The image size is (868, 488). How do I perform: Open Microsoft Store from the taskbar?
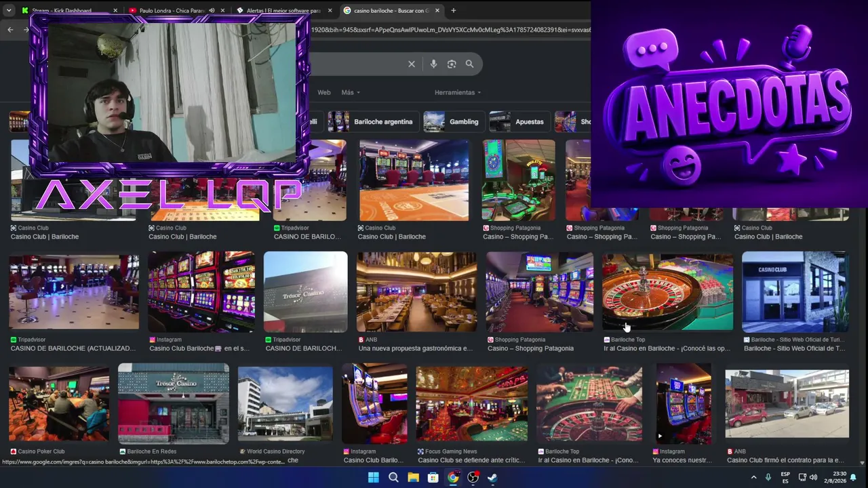click(x=433, y=477)
